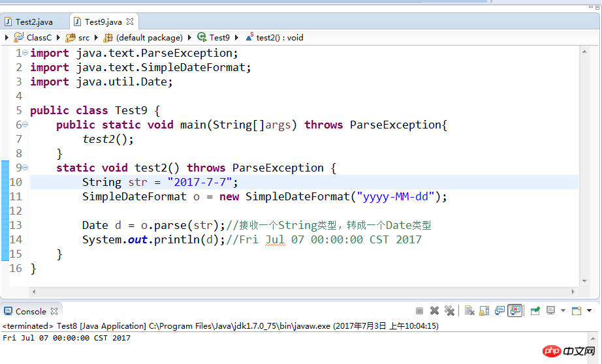Viewport: 602px width, 364px height.
Task: Expand the breadcrumb arrow after src
Action: coord(96,38)
